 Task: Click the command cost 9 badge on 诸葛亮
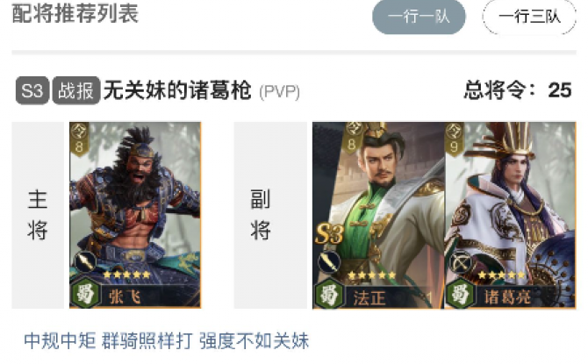454,138
